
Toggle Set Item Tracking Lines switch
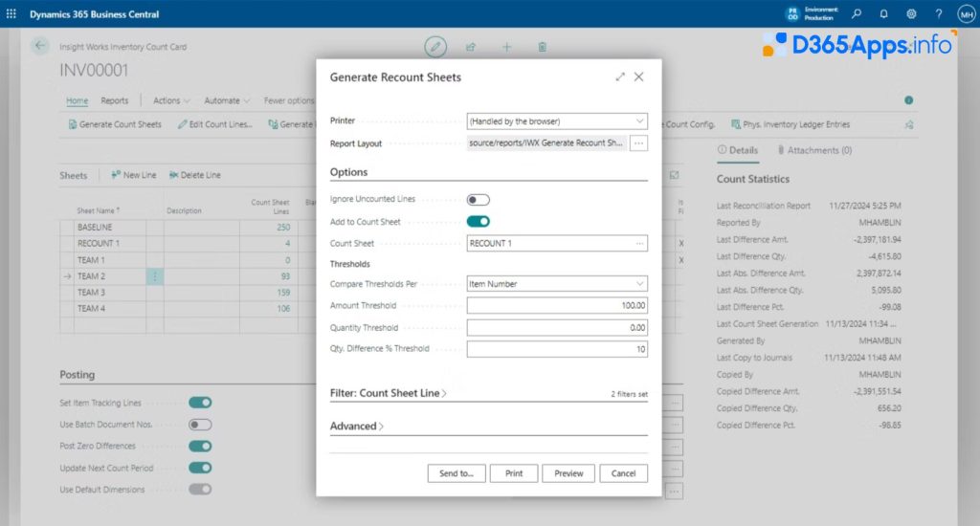(200, 403)
